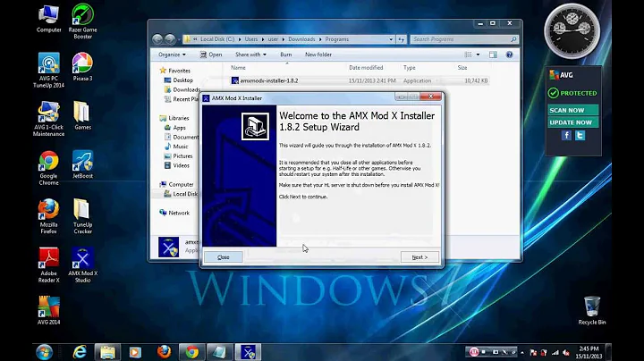Expand the view options dropdown arrow
Screen dimensions: 644x361
pyautogui.click(x=478, y=55)
